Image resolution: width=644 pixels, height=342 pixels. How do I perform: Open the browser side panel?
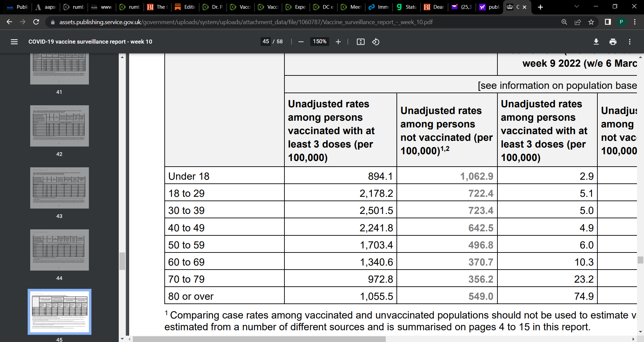pyautogui.click(x=608, y=22)
